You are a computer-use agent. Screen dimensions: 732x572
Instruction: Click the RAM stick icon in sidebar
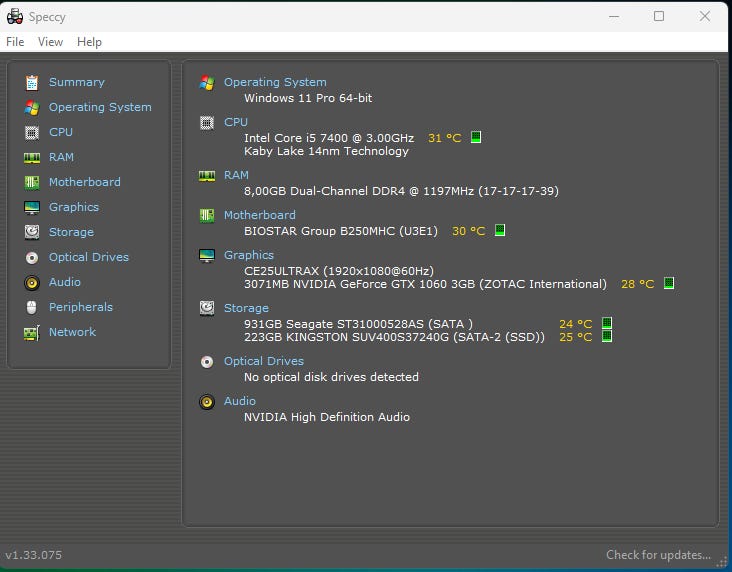pos(32,158)
